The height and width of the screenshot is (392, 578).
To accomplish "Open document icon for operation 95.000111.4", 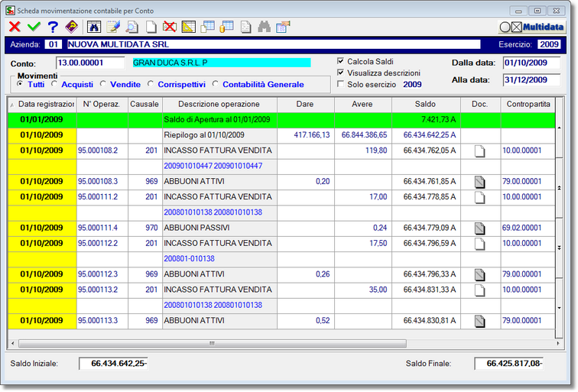I will pyautogui.click(x=479, y=228).
